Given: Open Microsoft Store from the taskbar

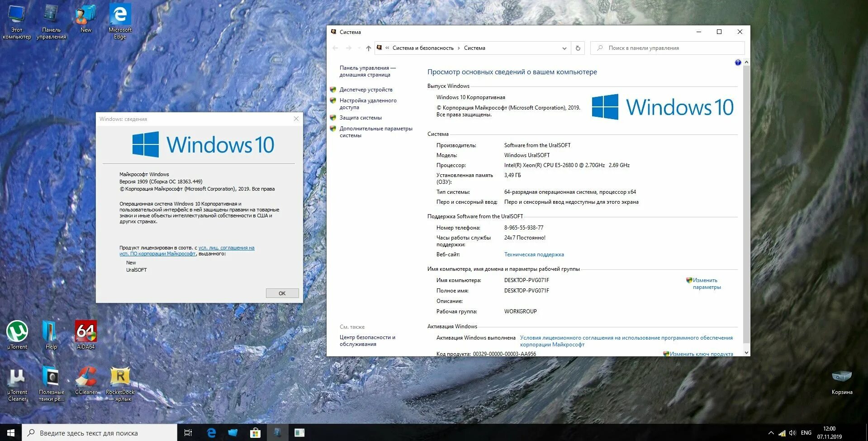Looking at the screenshot, I should (x=255, y=433).
